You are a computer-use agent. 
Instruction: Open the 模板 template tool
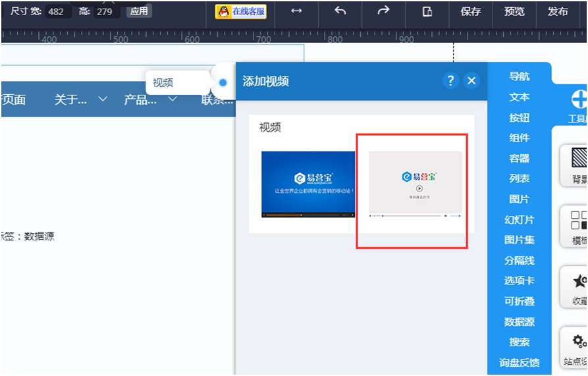pyautogui.click(x=574, y=226)
